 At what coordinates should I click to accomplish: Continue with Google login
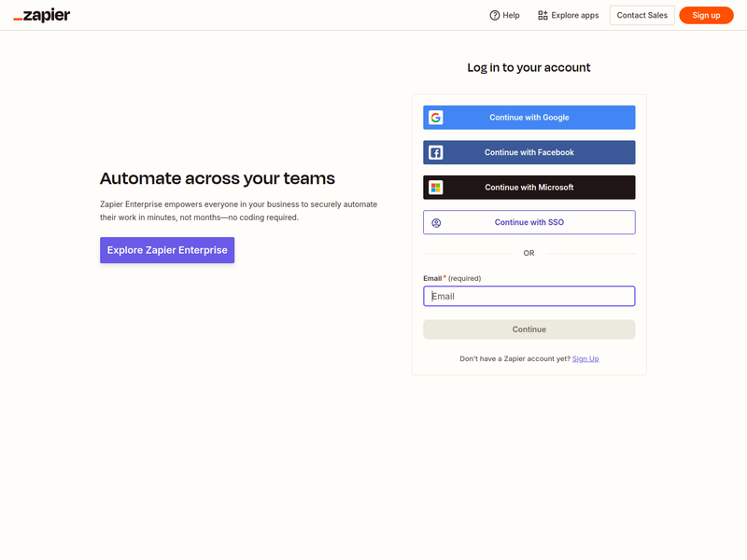pyautogui.click(x=529, y=118)
